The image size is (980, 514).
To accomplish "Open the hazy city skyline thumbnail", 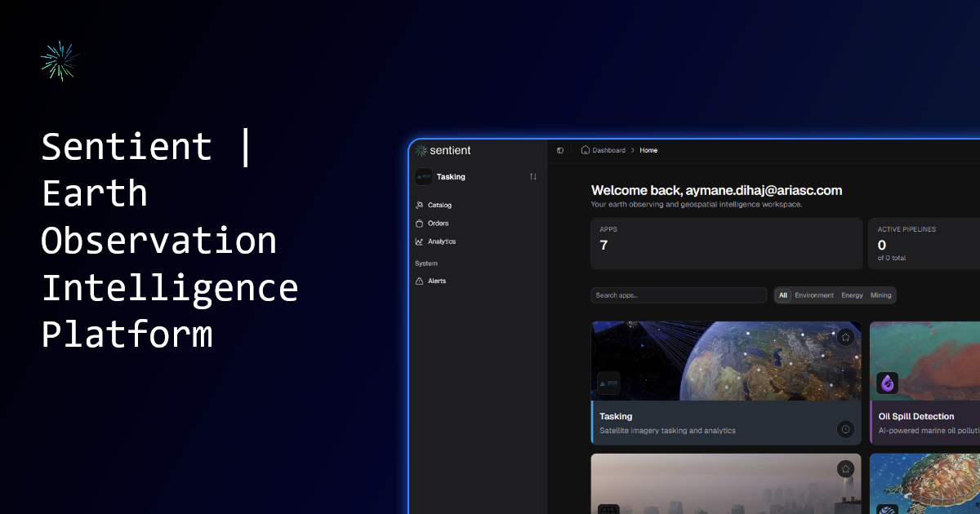I will [726, 484].
